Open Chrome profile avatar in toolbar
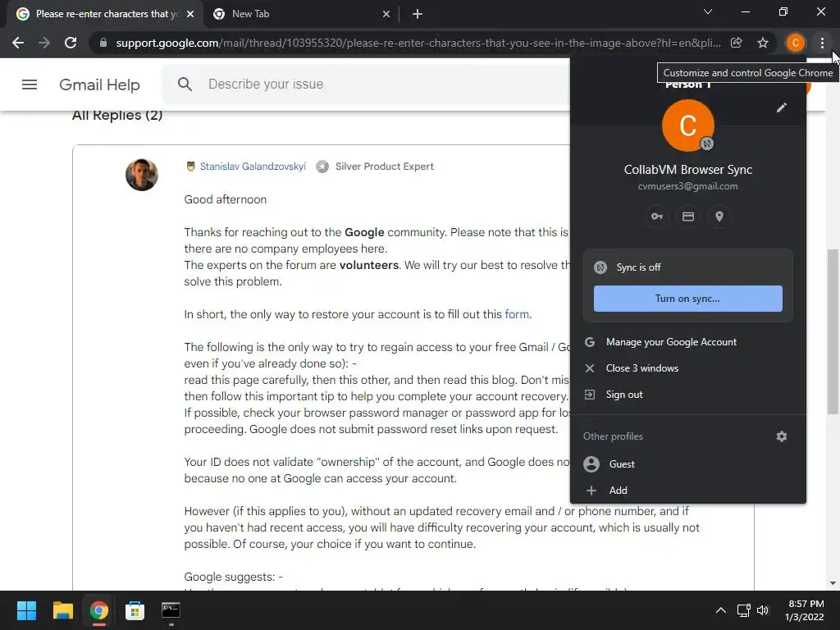 click(795, 43)
